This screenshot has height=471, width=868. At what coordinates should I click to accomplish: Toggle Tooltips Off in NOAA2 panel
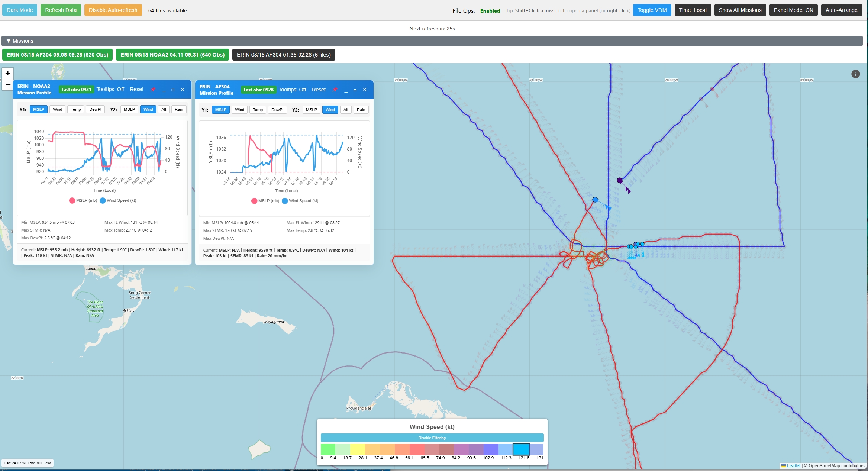tap(110, 89)
